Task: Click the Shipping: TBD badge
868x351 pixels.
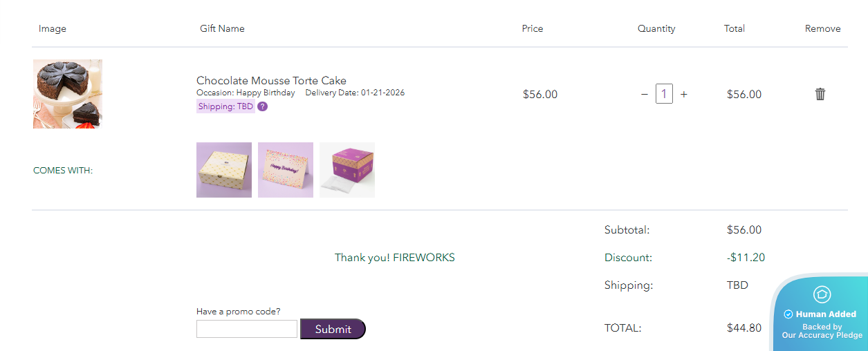Action: pos(225,106)
